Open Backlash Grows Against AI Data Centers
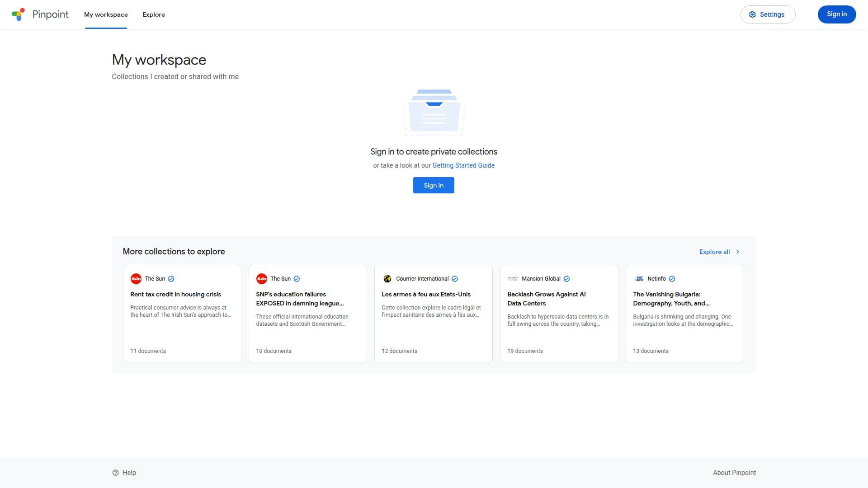This screenshot has width=868, height=488. click(x=559, y=314)
